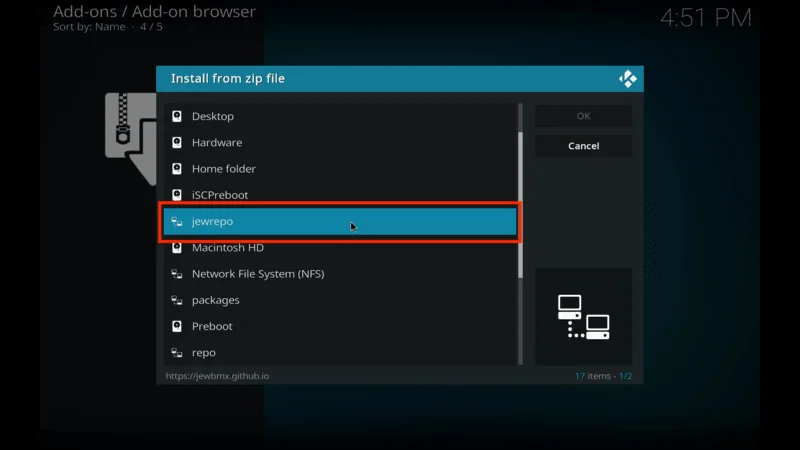Open the repo source
Image resolution: width=800 pixels, height=450 pixels.
coord(340,353)
